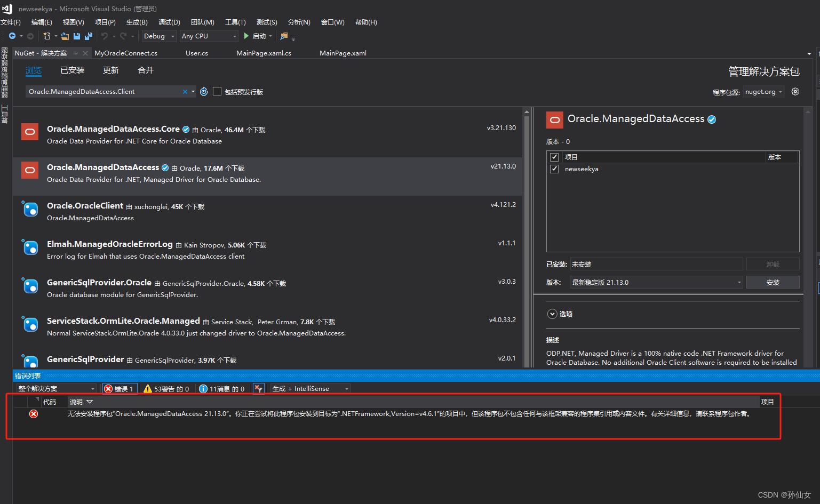820x504 pixels.
Task: Open the Debug menu
Action: (x=169, y=22)
